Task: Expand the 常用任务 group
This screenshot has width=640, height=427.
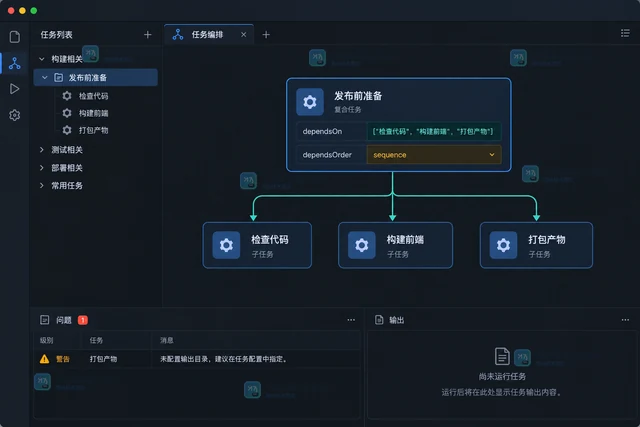Action: 42,186
